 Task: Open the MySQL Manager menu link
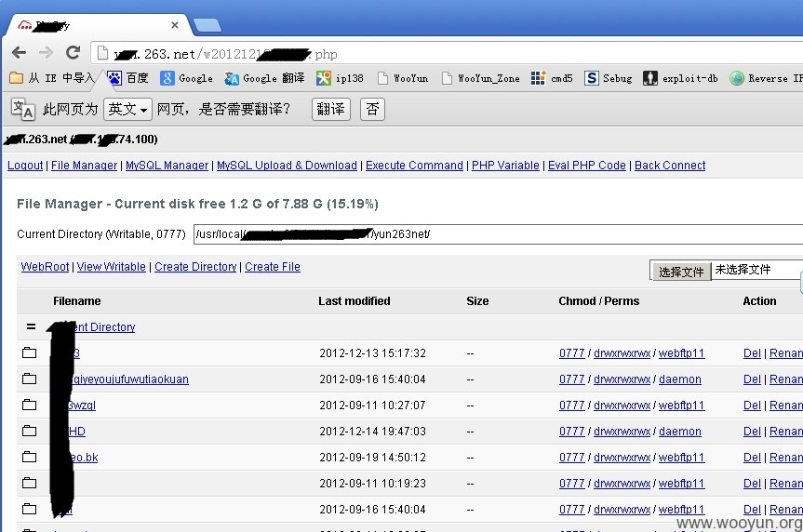[x=167, y=166]
